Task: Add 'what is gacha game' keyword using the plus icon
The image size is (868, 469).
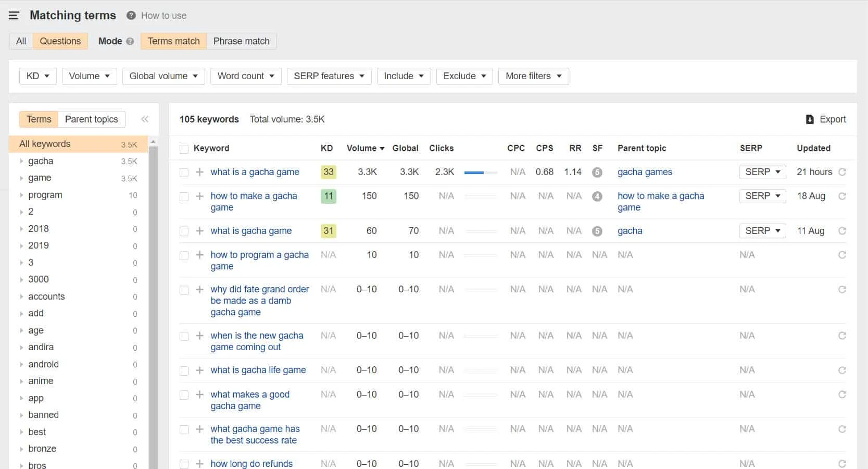Action: click(x=199, y=231)
